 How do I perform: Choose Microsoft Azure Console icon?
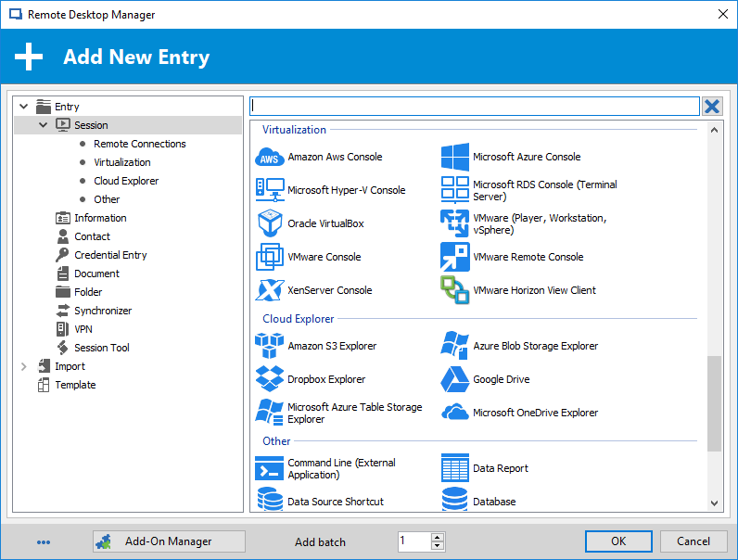pos(454,157)
